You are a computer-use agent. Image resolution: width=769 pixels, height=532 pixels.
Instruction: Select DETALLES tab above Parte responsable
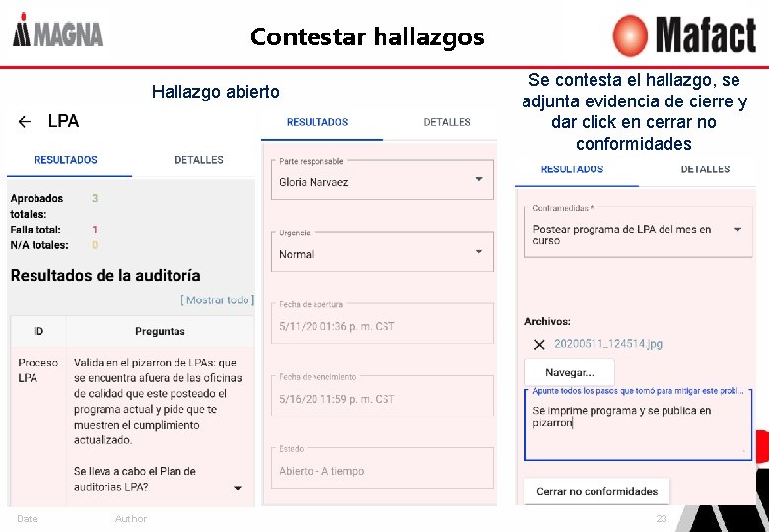[x=447, y=122]
